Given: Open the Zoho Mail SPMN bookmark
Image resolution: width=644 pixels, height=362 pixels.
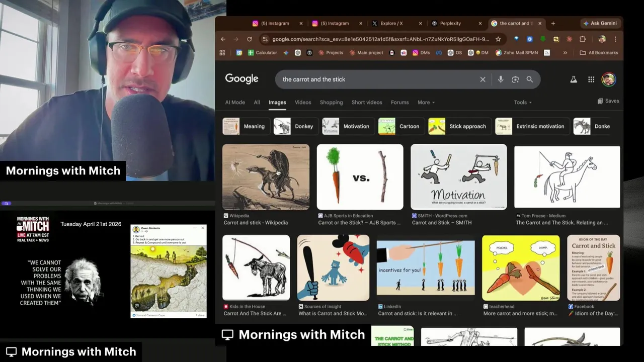Looking at the screenshot, I should coord(516,52).
